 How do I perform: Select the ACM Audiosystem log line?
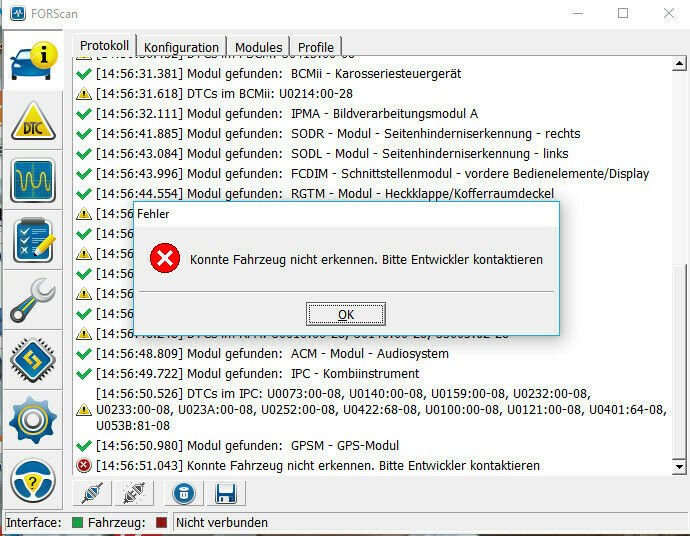pyautogui.click(x=272, y=354)
